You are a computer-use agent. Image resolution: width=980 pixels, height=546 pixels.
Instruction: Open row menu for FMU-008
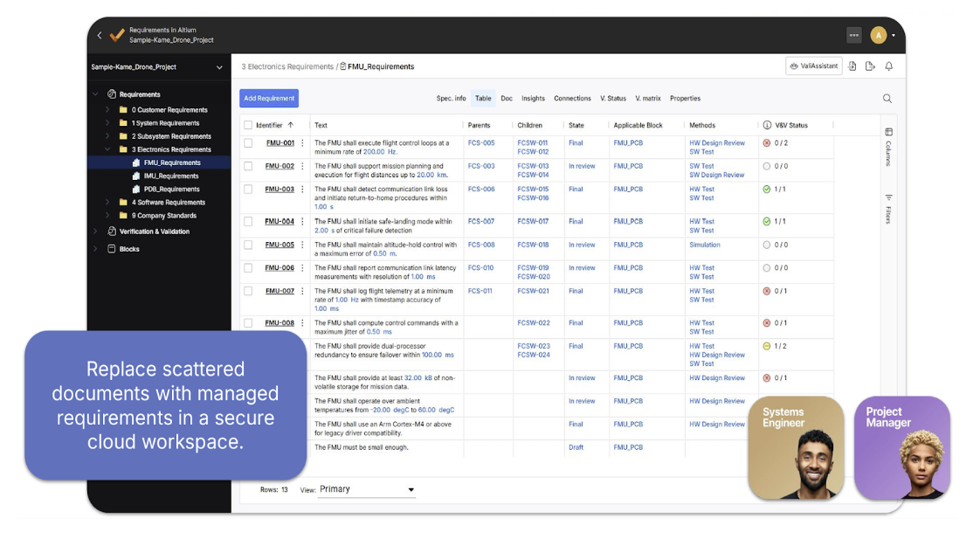[302, 322]
